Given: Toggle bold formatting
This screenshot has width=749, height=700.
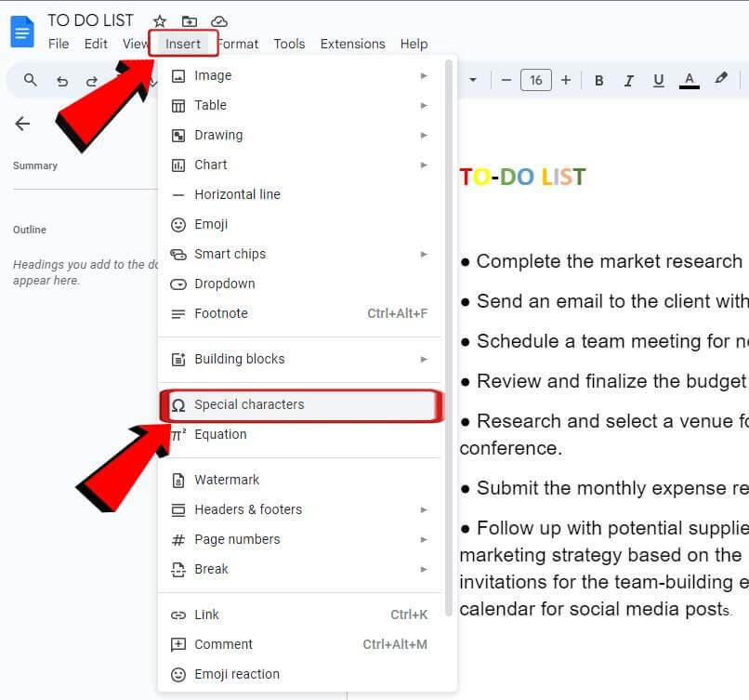Looking at the screenshot, I should (598, 80).
